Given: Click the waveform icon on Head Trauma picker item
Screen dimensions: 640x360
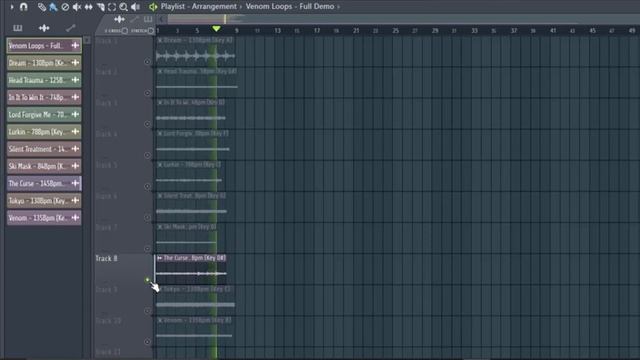Looking at the screenshot, I should coord(75,80).
